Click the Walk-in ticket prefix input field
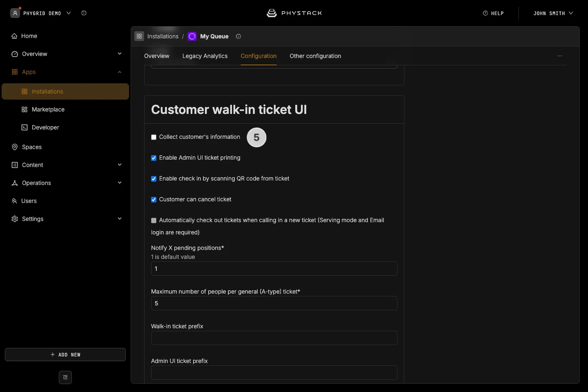The image size is (588, 392). tap(274, 338)
